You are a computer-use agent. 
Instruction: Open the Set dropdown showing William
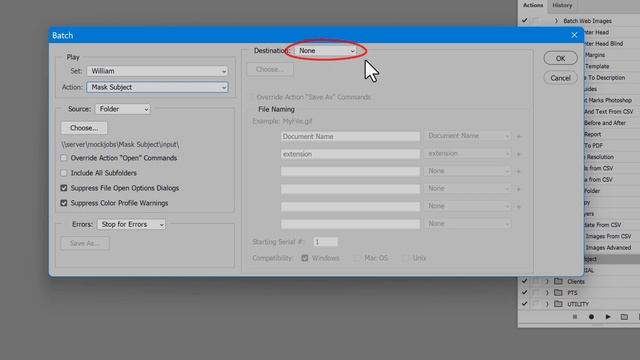point(157,71)
